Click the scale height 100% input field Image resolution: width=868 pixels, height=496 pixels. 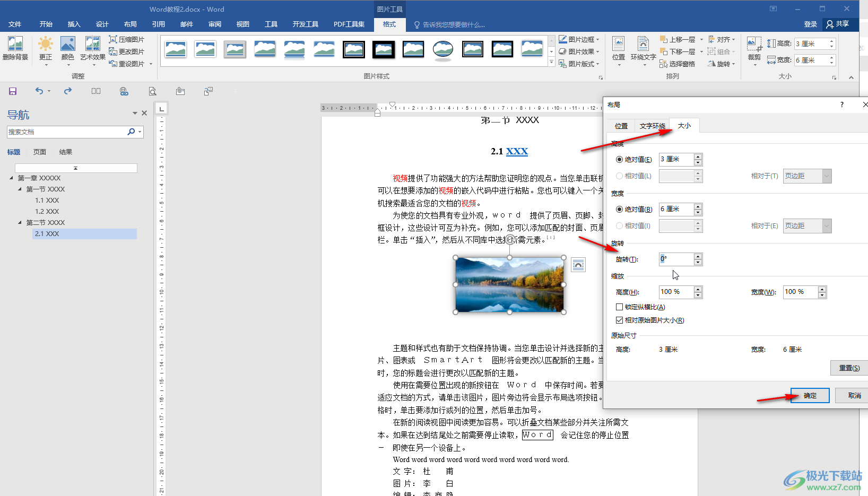point(676,292)
